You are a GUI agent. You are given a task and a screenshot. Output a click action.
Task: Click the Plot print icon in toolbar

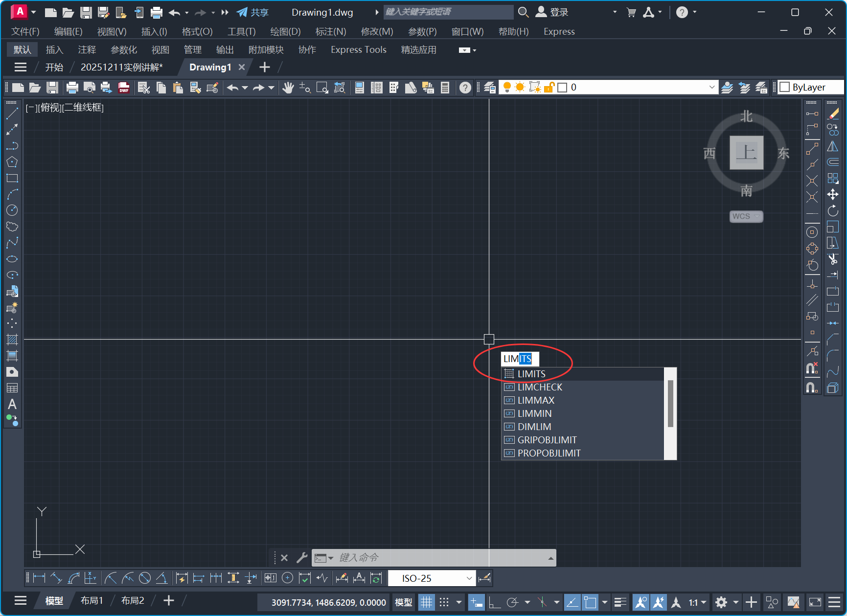point(72,88)
